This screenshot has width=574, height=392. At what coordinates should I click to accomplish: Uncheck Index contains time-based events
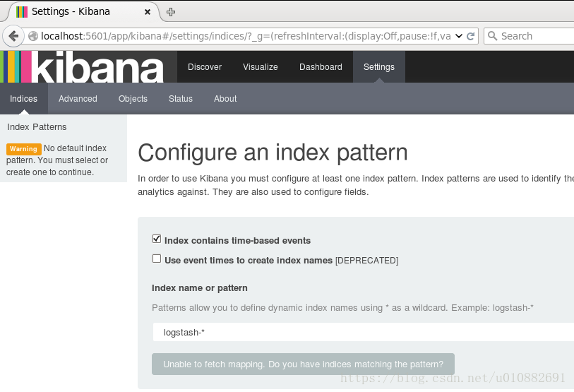157,239
